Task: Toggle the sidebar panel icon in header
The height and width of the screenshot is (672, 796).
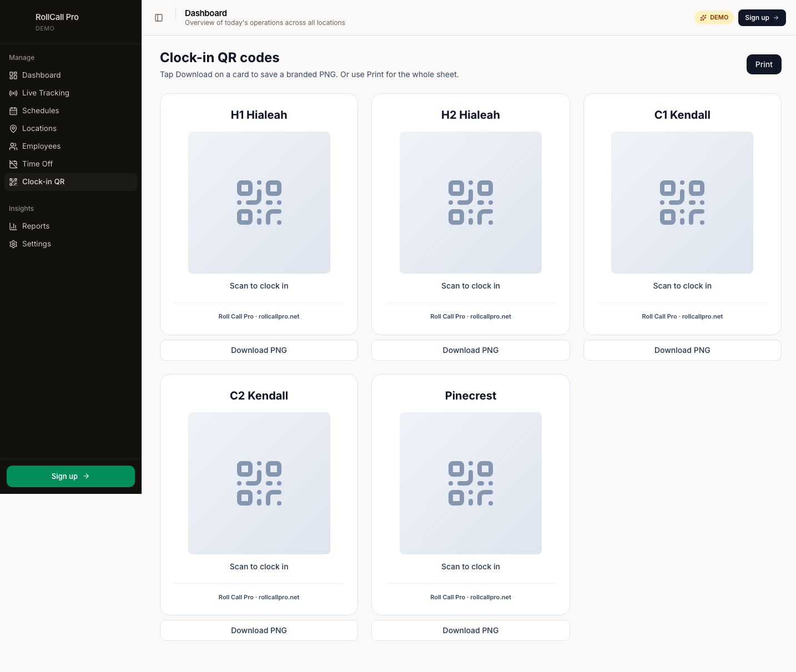Action: pyautogui.click(x=159, y=18)
